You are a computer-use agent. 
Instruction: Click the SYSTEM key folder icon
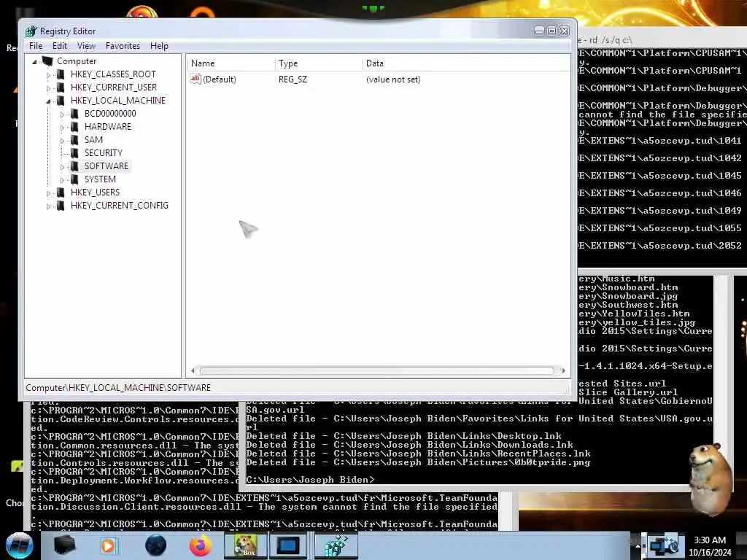point(74,179)
